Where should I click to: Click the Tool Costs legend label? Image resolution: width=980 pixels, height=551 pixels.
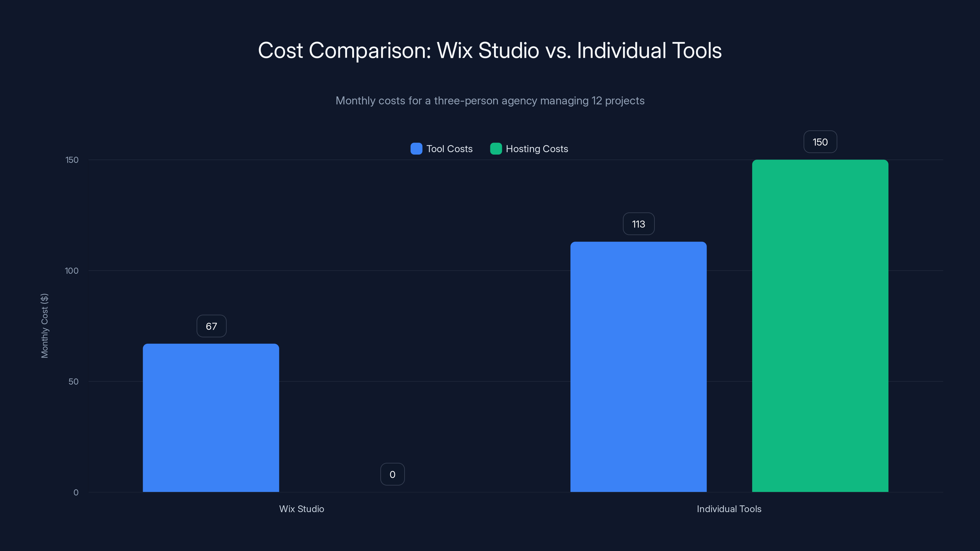(449, 149)
